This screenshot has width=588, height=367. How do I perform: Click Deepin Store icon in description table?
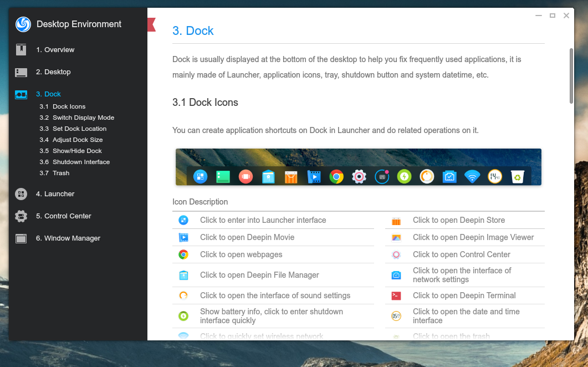[396, 221]
